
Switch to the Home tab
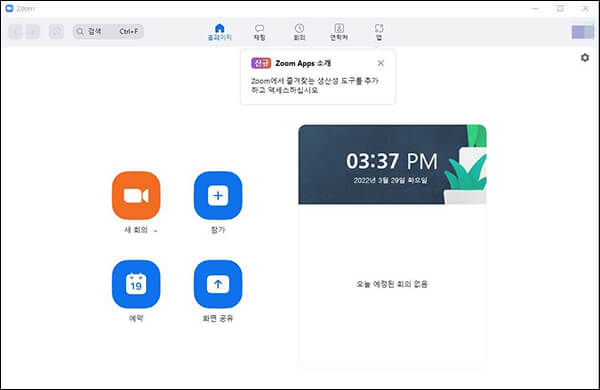pos(220,32)
